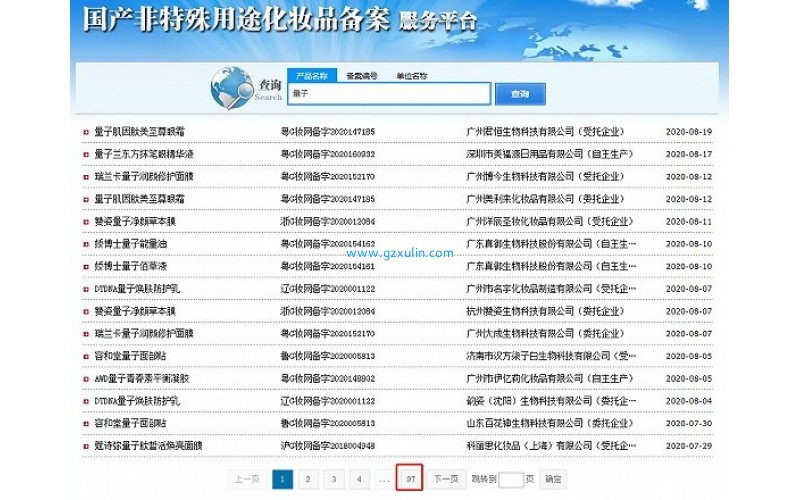Open 瑞兰卡量子 product dated 2020-08-12
Screen dimensions: 800x500
point(144,177)
